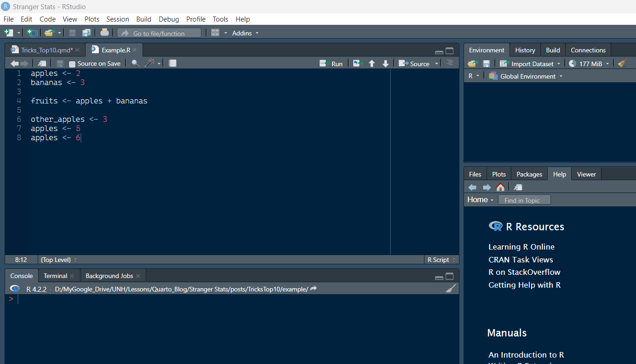Close the Example.R tab

[x=135, y=50]
